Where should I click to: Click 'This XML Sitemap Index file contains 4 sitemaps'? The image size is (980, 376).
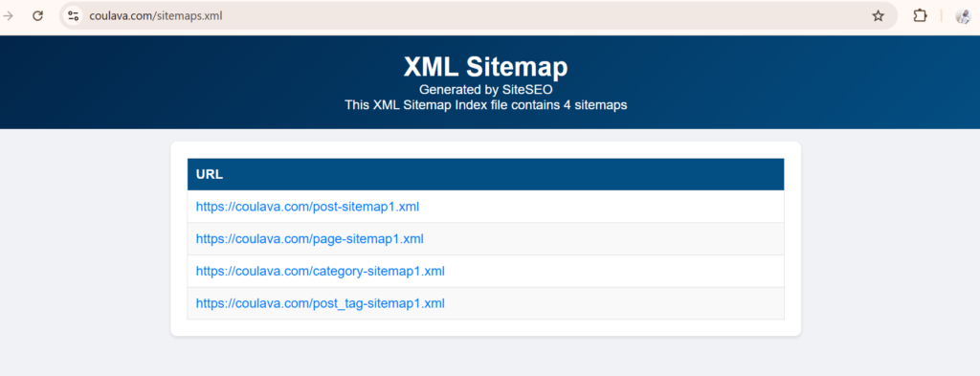click(x=485, y=105)
